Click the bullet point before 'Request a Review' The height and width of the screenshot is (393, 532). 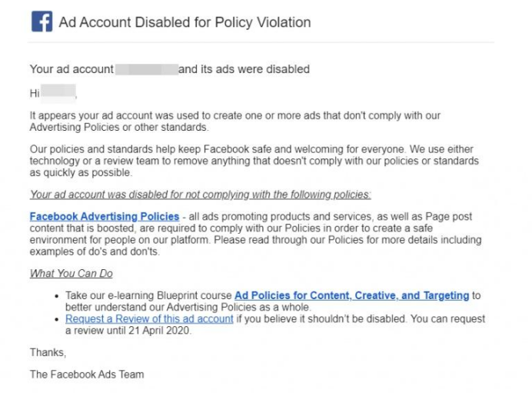(59, 319)
